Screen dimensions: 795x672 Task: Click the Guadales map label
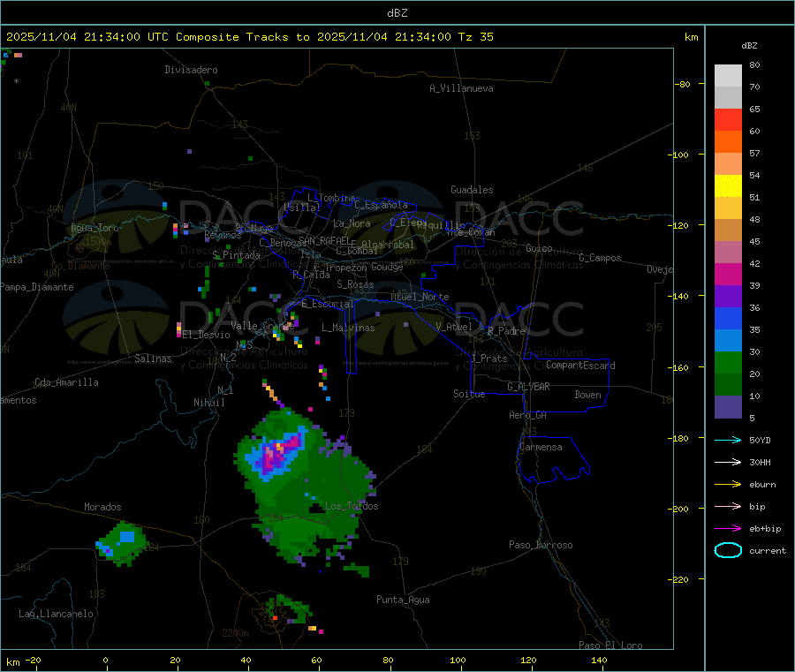472,190
